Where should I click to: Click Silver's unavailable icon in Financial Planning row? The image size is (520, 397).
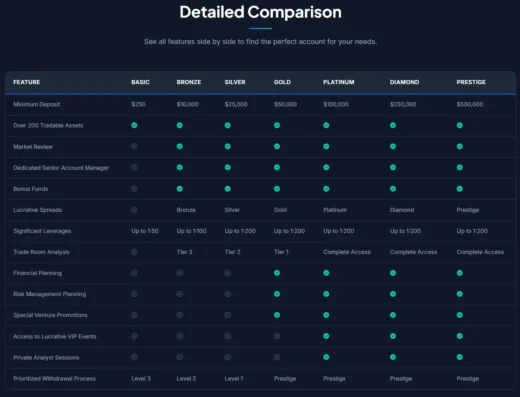click(x=228, y=273)
